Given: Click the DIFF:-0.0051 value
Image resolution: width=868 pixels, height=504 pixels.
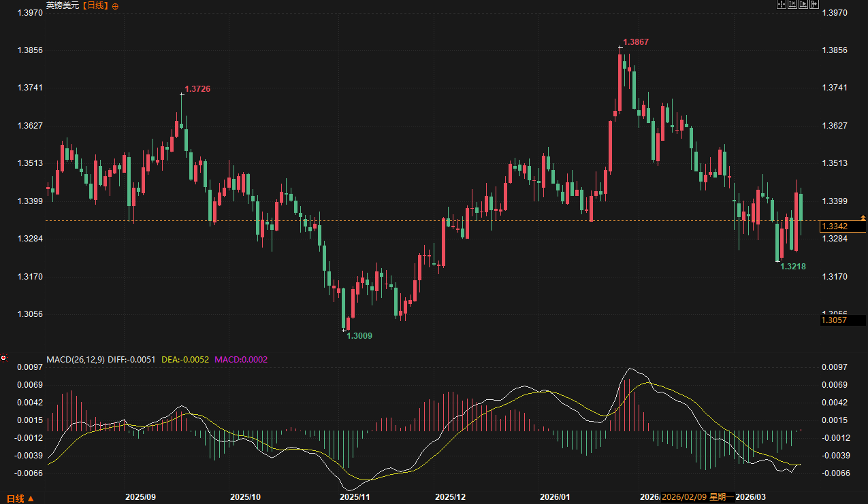Looking at the screenshot, I should point(132,359).
